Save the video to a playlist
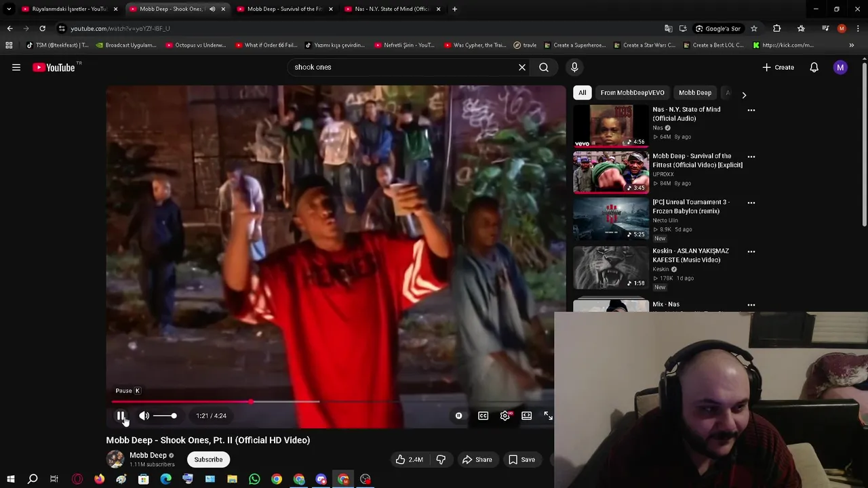This screenshot has height=488, width=868. coord(521,460)
